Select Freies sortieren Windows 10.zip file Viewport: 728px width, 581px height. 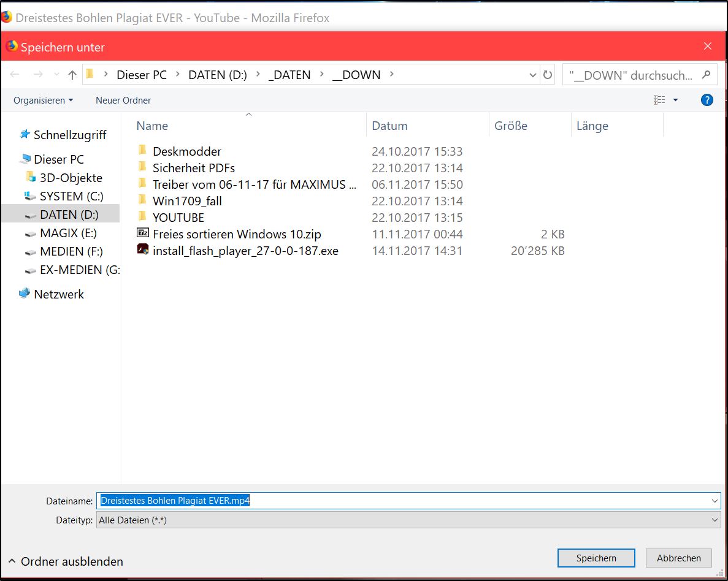(x=237, y=234)
